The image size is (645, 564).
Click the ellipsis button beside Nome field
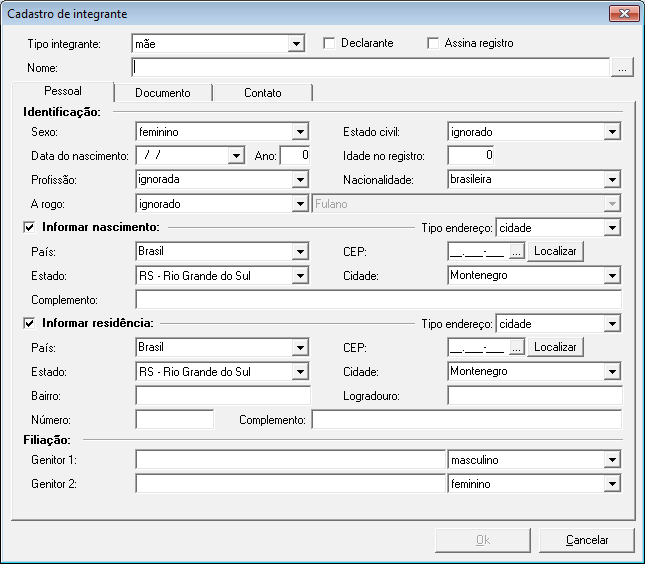click(622, 67)
